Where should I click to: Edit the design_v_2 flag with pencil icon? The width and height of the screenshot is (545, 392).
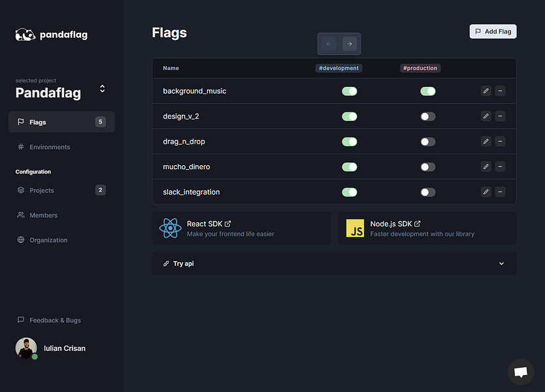[x=486, y=116]
